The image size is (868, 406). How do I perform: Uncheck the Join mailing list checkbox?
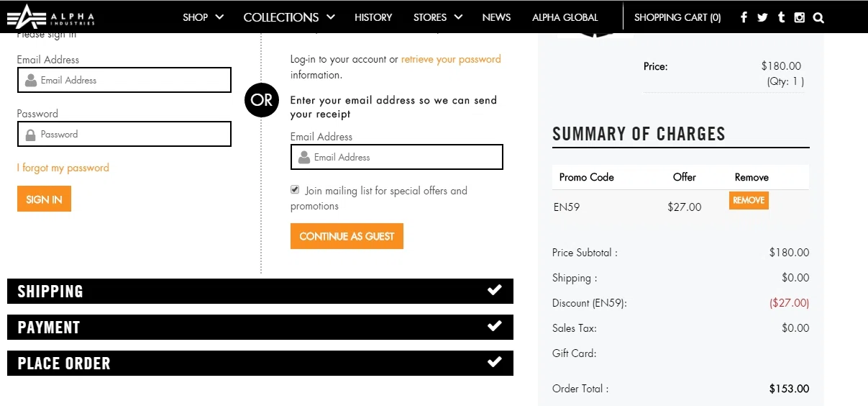[x=295, y=190]
